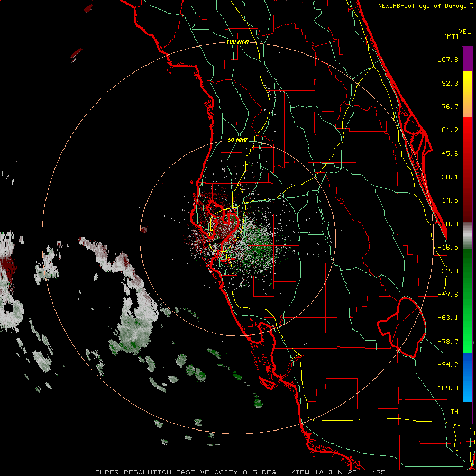Select the 30.1 legend value
The image size is (476, 476).
450,177
